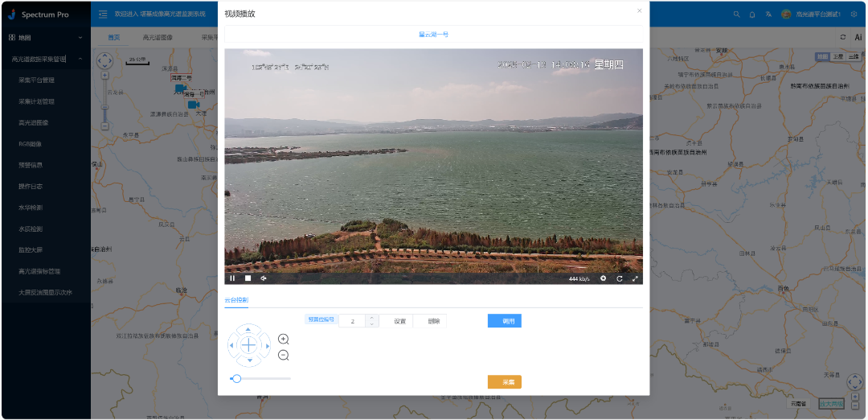Click the 删除 preset button

point(434,321)
